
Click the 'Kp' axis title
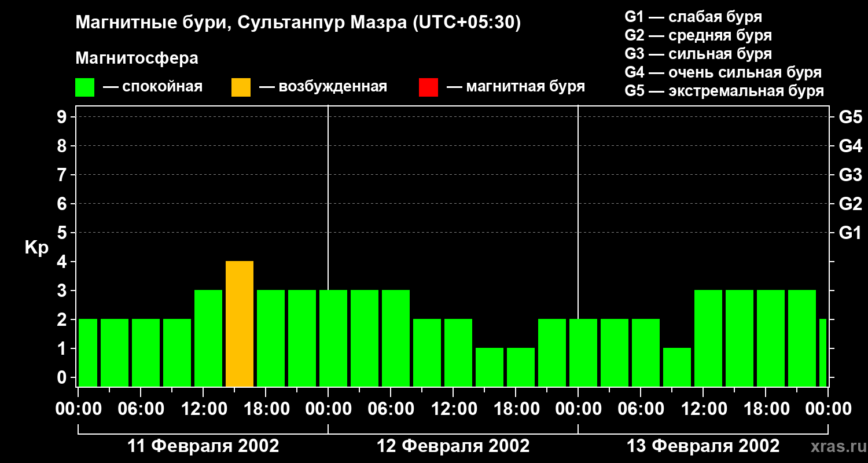point(37,248)
